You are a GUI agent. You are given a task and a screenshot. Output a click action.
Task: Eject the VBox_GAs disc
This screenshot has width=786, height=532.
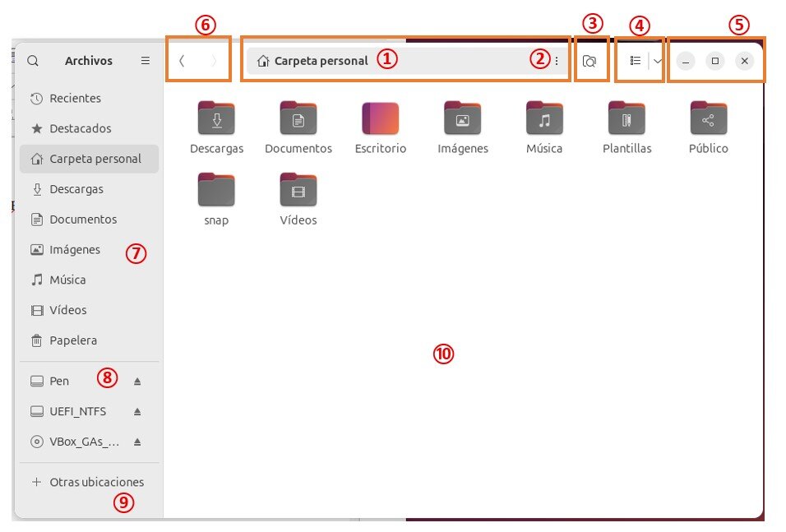[x=137, y=442]
